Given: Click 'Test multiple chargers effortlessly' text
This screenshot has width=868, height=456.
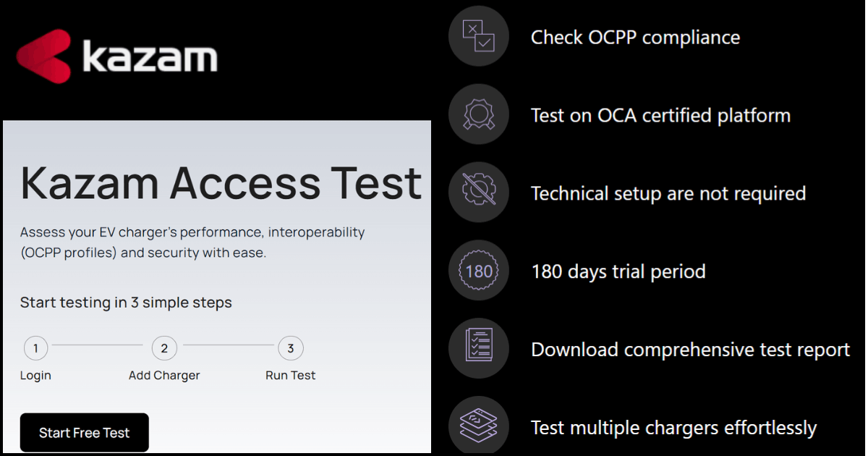Looking at the screenshot, I should [673, 428].
